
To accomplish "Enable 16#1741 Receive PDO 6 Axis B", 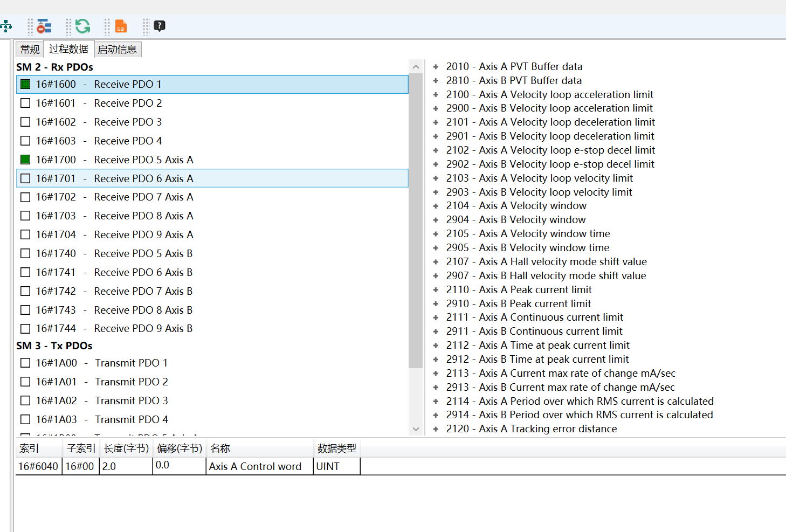I will coord(25,272).
